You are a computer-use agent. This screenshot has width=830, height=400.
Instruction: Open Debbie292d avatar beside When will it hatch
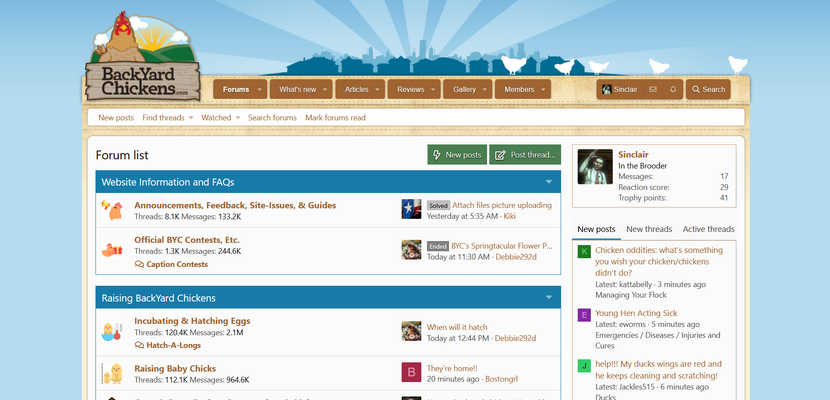pyautogui.click(x=411, y=331)
